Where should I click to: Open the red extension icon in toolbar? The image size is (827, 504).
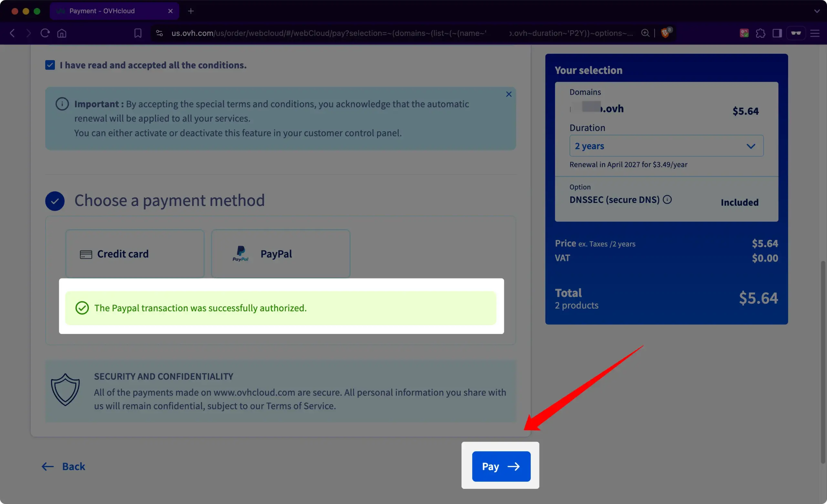[x=744, y=33]
